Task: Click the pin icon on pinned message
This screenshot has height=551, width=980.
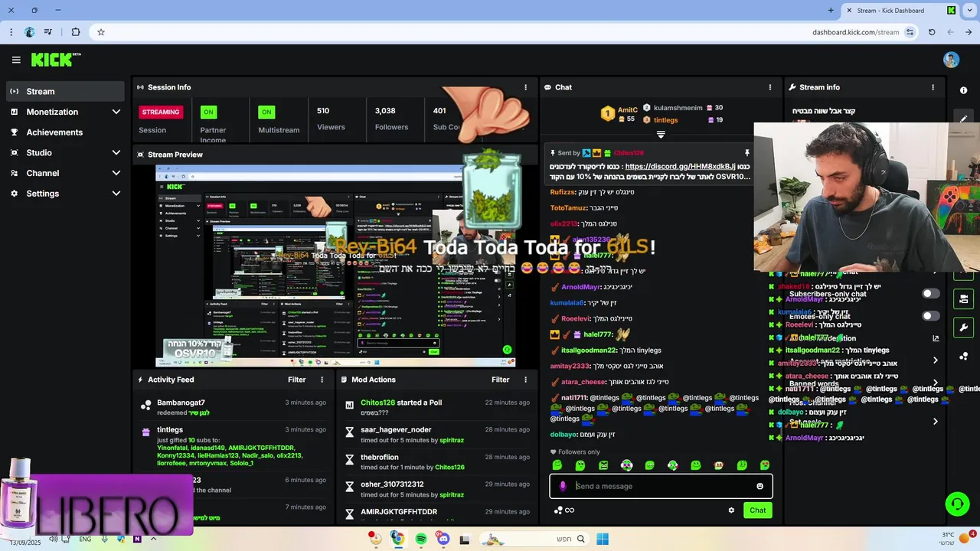Action: tap(746, 153)
